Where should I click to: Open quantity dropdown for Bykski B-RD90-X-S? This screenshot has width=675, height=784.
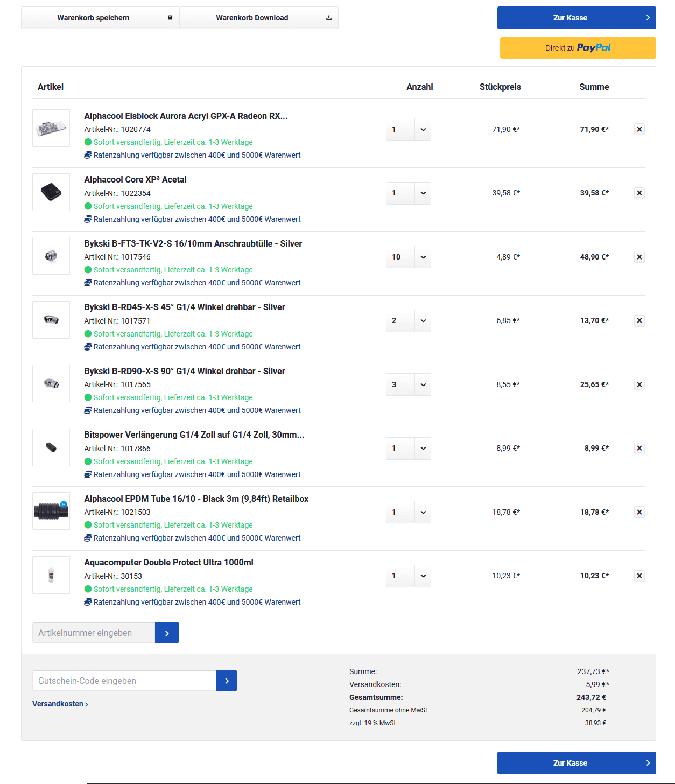(x=409, y=384)
